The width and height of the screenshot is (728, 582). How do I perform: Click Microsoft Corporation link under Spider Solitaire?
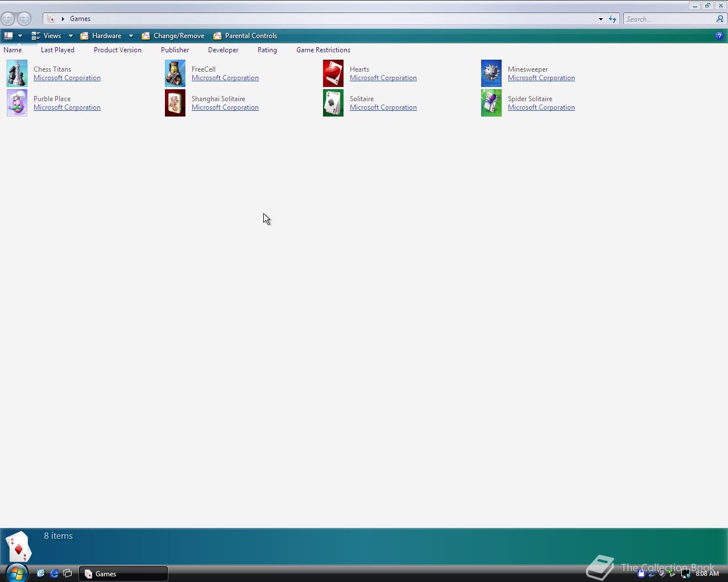[541, 107]
